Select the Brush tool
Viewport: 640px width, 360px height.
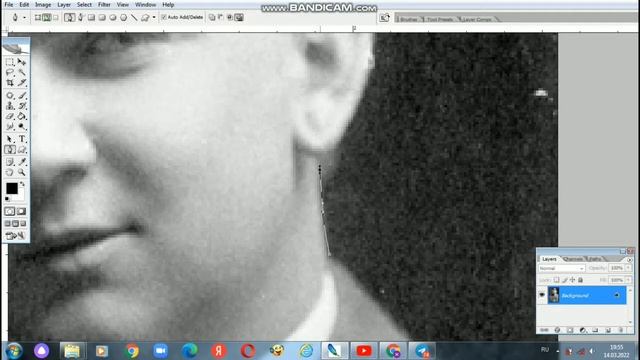click(22, 96)
